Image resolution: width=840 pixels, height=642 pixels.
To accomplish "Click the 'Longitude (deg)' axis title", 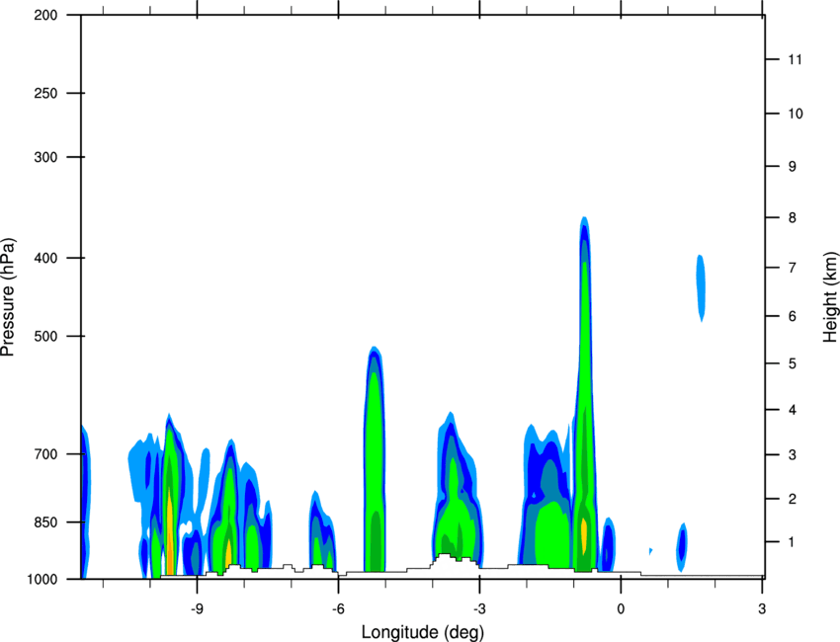I will 422,632.
